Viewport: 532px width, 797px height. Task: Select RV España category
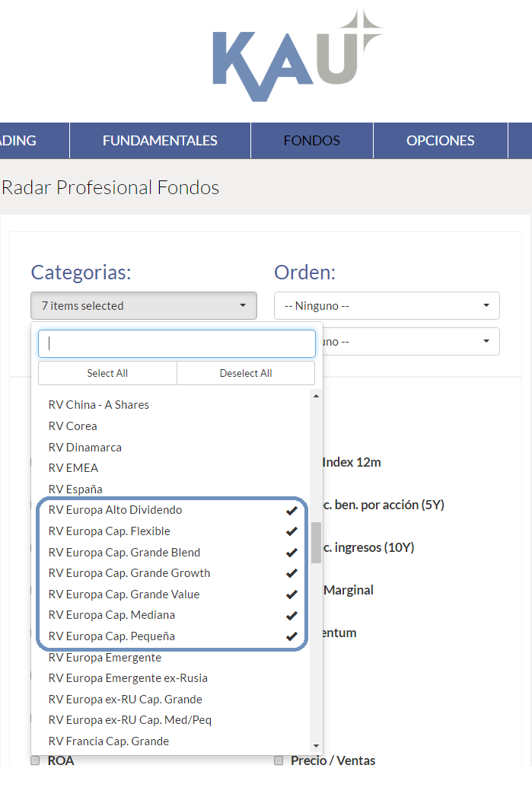170,489
